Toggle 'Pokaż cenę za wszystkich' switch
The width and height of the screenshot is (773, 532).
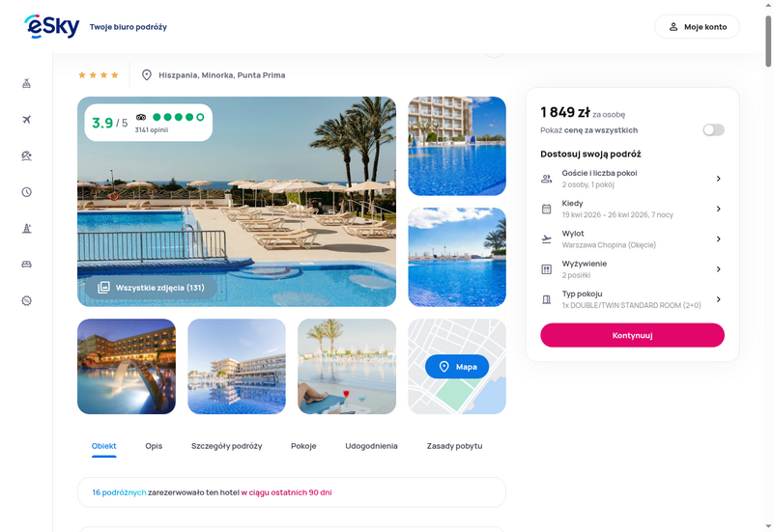713,130
